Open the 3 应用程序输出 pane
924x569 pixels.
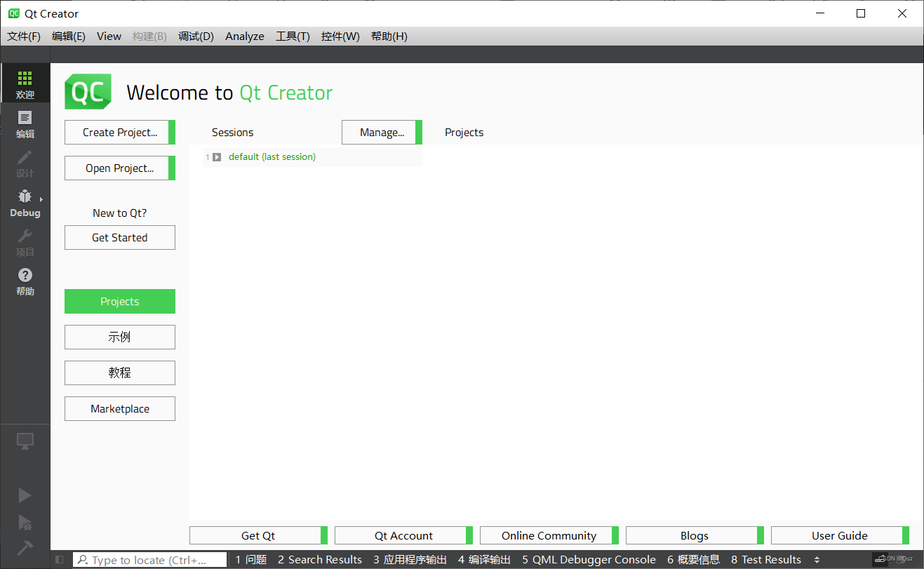[x=410, y=560]
